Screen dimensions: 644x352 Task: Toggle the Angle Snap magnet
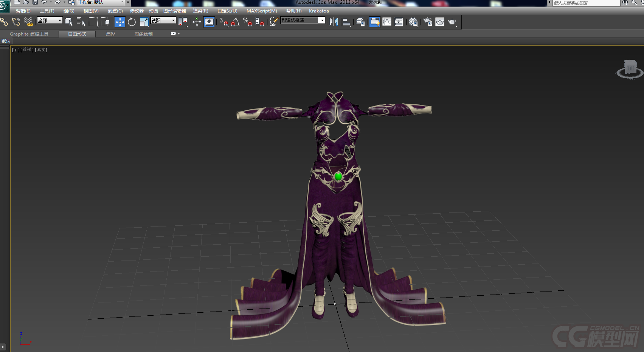coord(236,22)
